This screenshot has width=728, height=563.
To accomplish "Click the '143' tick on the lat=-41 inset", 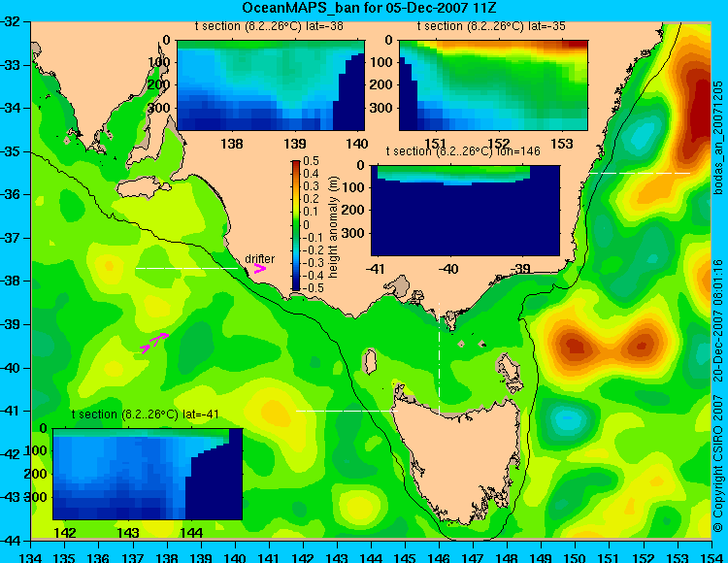I will (x=128, y=532).
